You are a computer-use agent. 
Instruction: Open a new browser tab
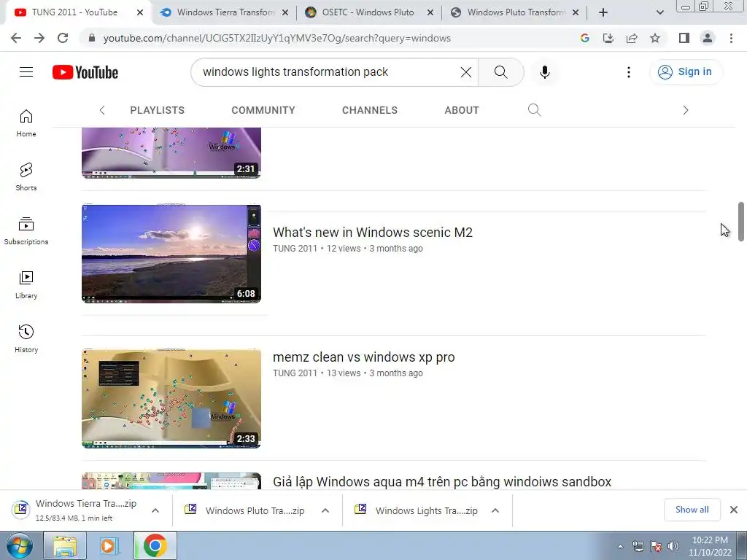(603, 12)
